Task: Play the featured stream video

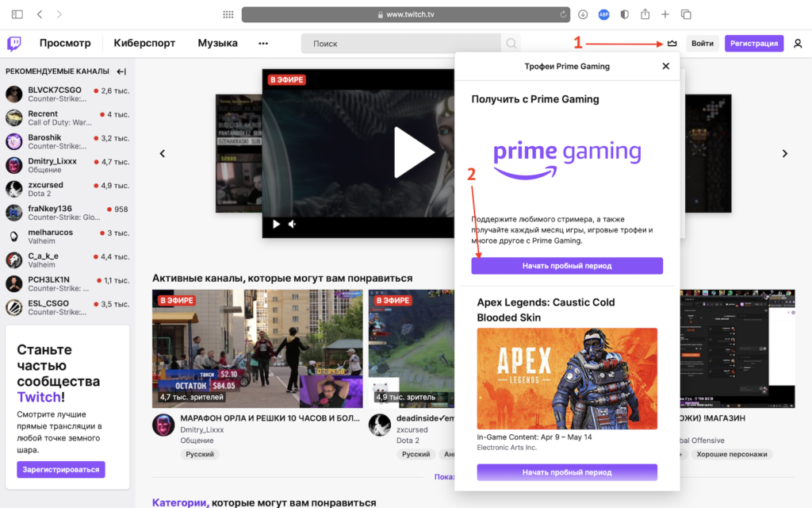Action: pos(414,152)
